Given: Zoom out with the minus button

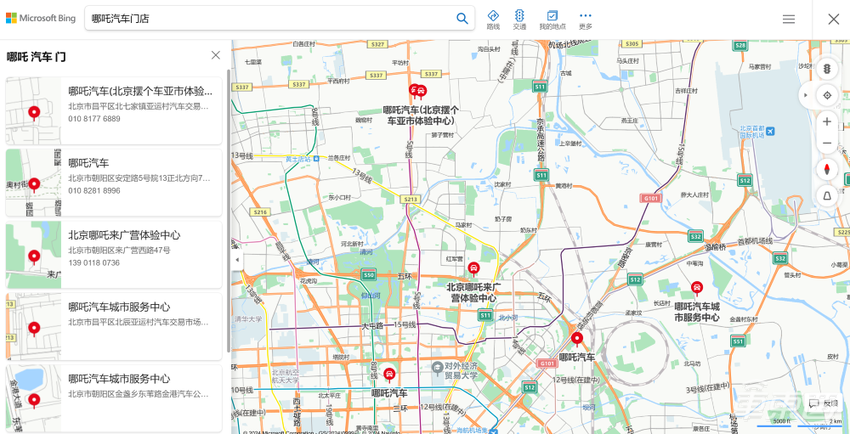Looking at the screenshot, I should click(x=827, y=144).
